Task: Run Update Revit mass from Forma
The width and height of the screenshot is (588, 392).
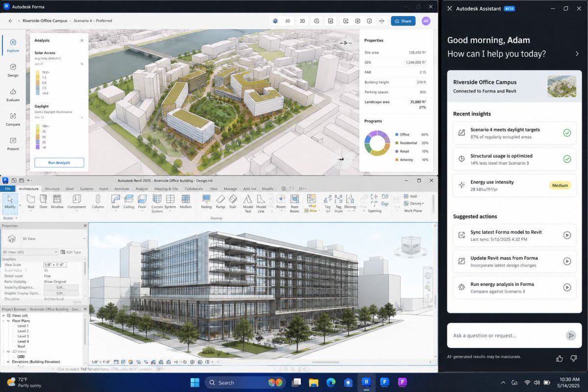Action: (x=567, y=262)
